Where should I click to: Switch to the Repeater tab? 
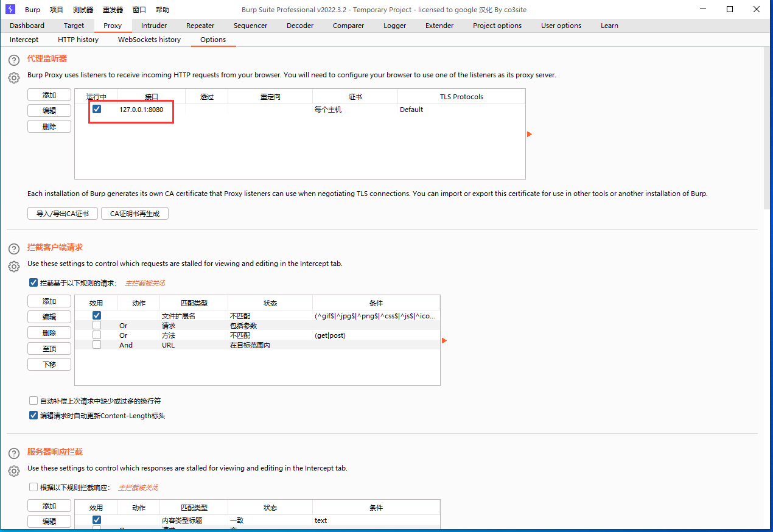point(200,26)
